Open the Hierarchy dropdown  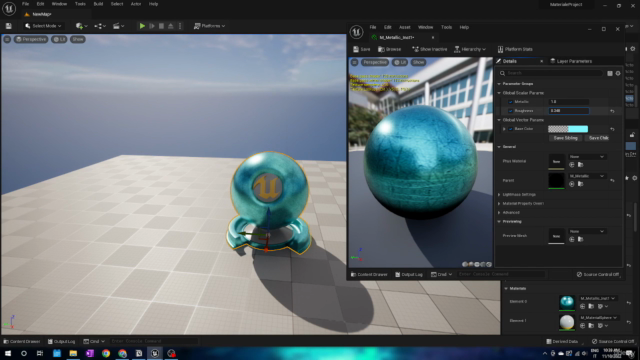pyautogui.click(x=470, y=49)
